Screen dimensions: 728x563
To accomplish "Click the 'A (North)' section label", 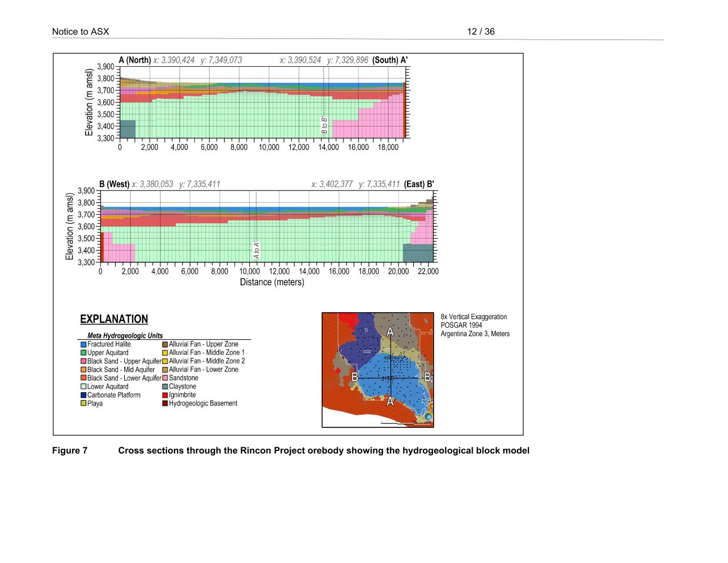I will coord(134,60).
